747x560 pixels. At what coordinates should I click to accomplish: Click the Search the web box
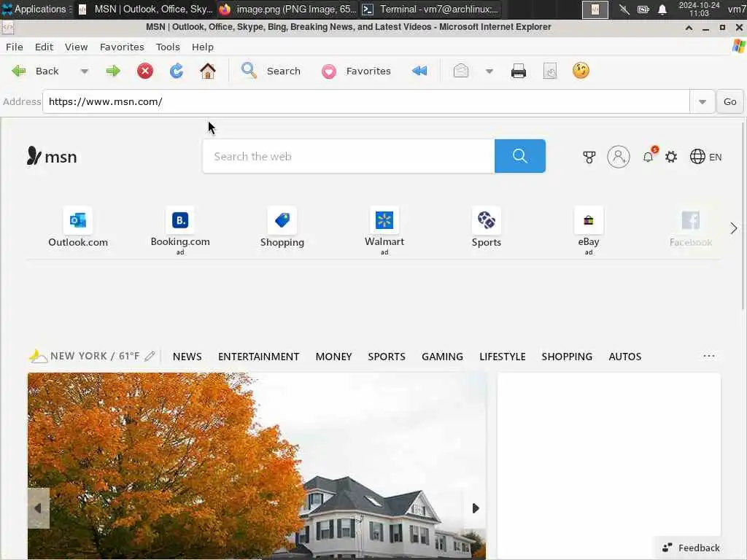point(349,156)
